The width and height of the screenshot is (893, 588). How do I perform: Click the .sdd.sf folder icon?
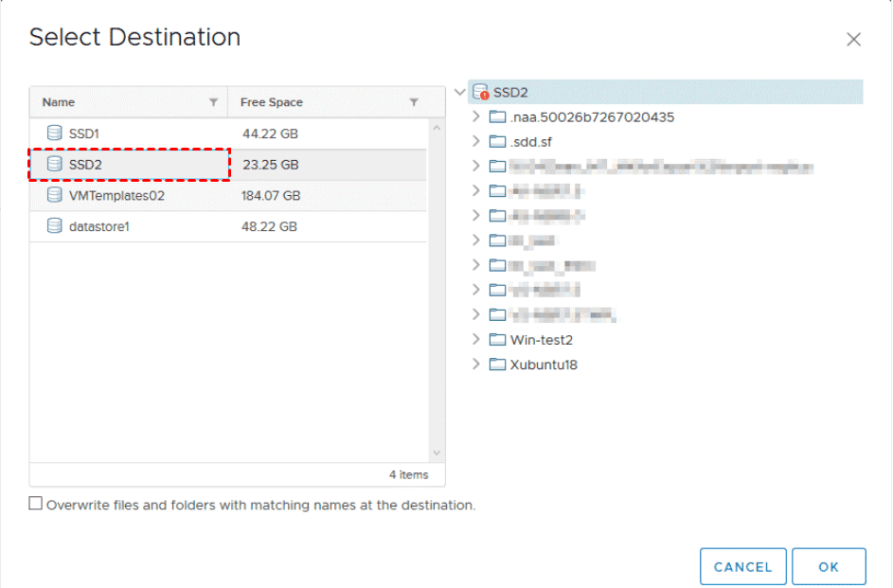497,141
